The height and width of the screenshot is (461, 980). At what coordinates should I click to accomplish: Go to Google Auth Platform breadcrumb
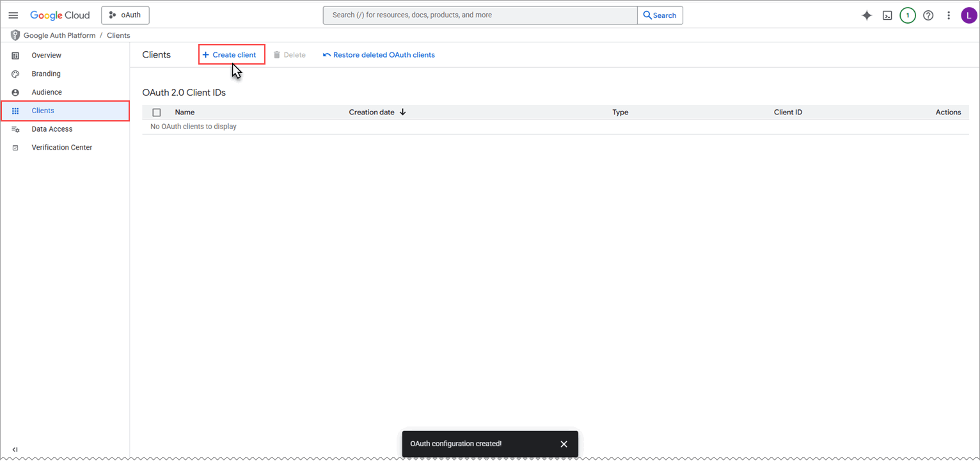coord(59,36)
